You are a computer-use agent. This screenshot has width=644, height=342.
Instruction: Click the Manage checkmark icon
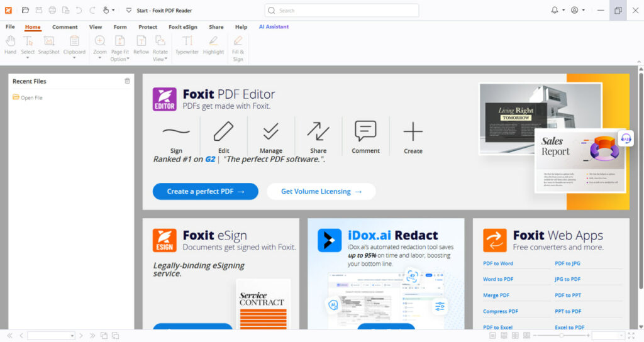click(270, 131)
